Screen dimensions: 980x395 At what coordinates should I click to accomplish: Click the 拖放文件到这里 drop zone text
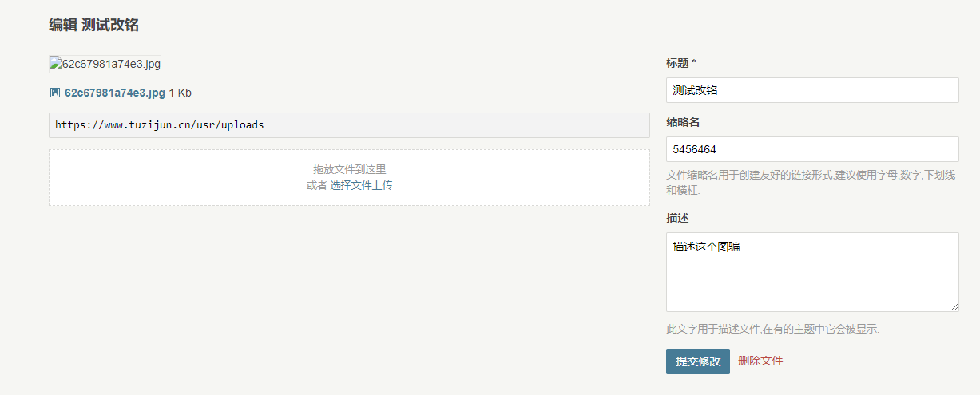click(x=349, y=169)
